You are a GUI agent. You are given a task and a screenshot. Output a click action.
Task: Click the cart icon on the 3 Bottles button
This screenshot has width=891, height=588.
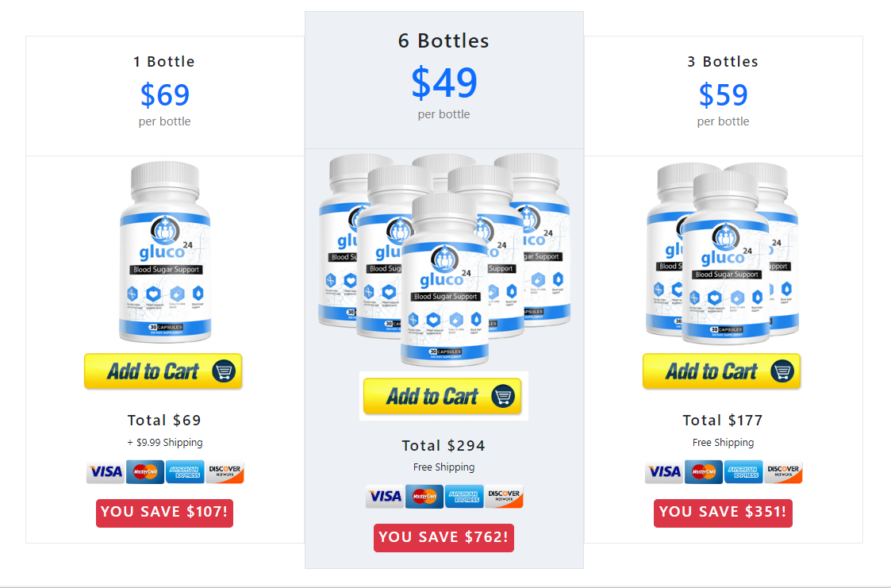782,371
